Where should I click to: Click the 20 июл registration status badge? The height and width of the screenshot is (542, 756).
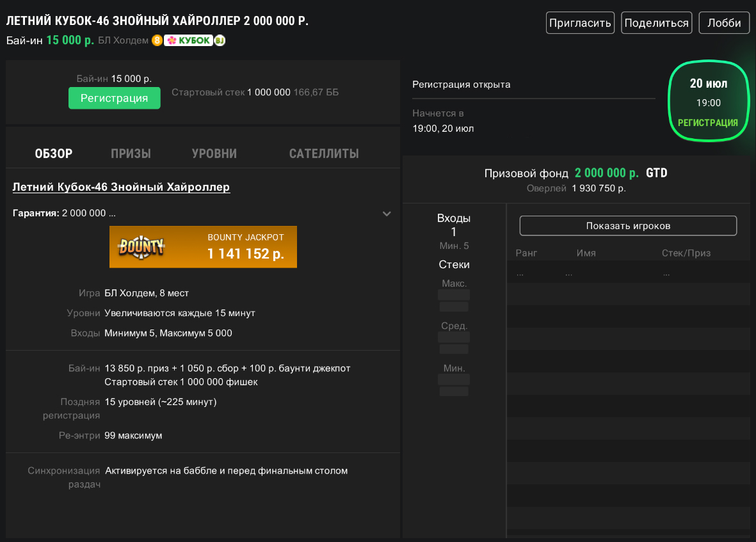pyautogui.click(x=708, y=100)
